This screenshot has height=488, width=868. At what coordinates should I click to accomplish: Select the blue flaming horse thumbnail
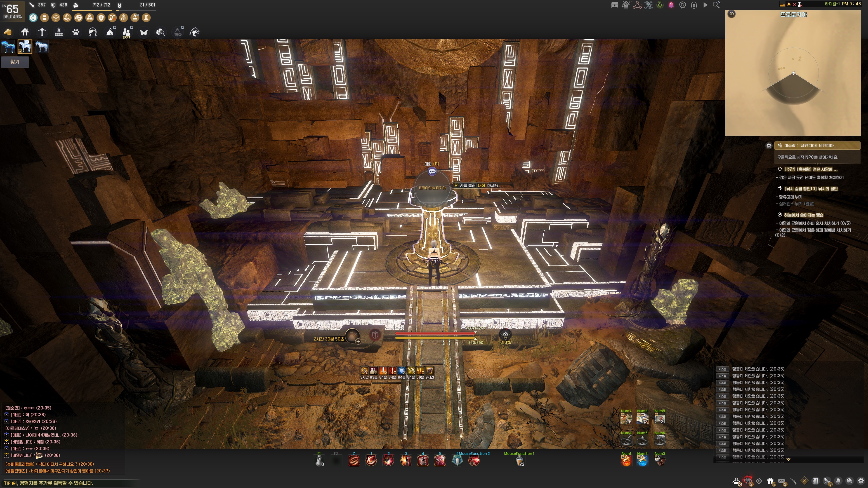(x=8, y=47)
